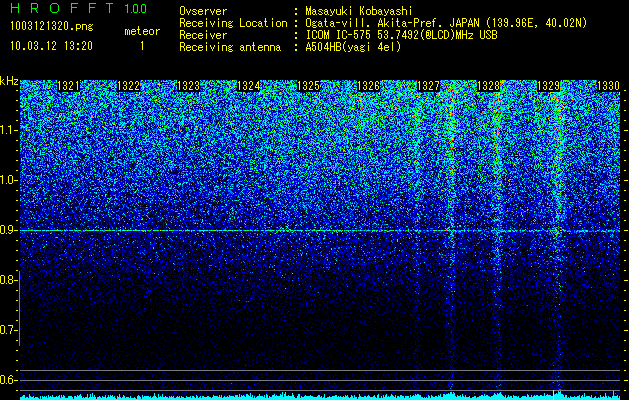Click the 0.8 frequency axis label
629x400 pixels.
click(x=7, y=280)
